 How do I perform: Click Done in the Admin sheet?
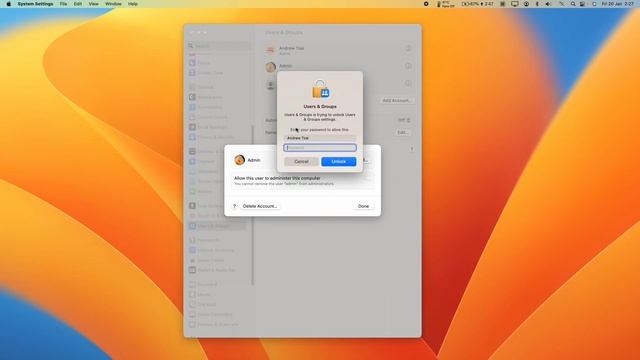(x=363, y=206)
